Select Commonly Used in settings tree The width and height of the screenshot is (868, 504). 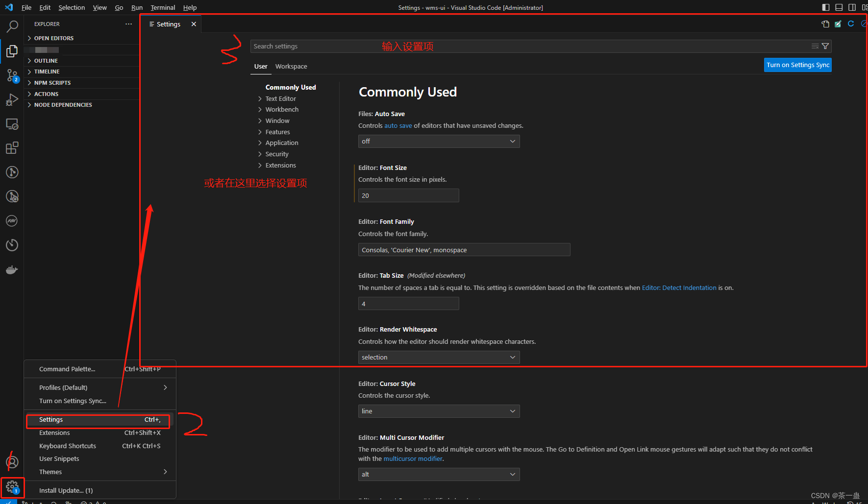[x=291, y=87]
